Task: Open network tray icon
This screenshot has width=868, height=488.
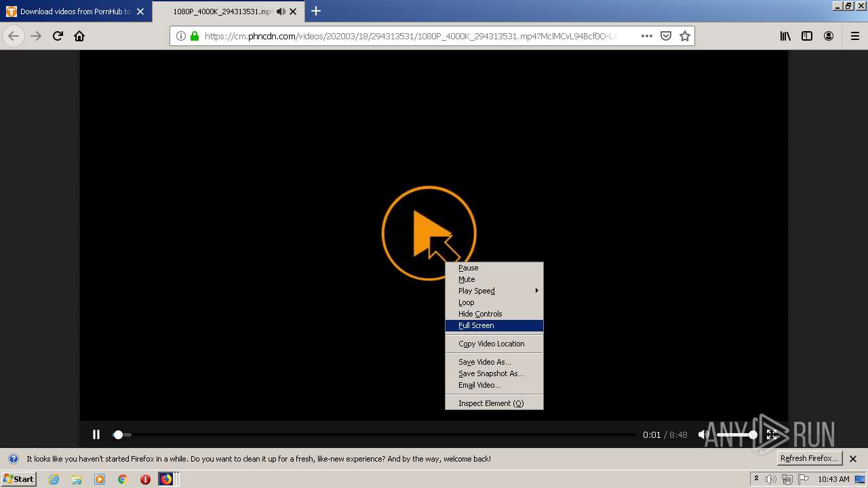Action: [787, 479]
